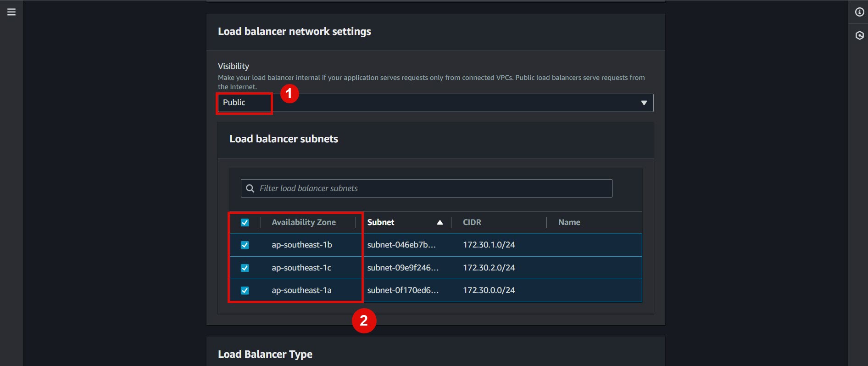Open the hamburger navigation menu

(11, 12)
